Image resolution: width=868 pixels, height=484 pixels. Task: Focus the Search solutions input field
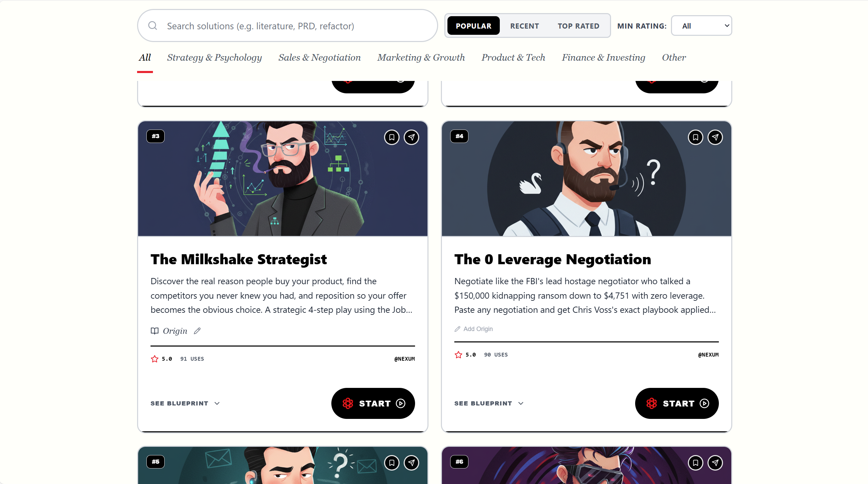click(287, 26)
